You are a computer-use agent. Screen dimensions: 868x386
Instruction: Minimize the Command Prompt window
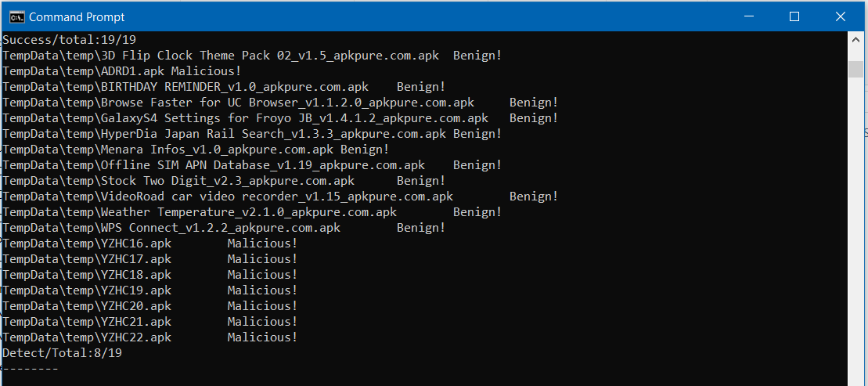click(749, 16)
